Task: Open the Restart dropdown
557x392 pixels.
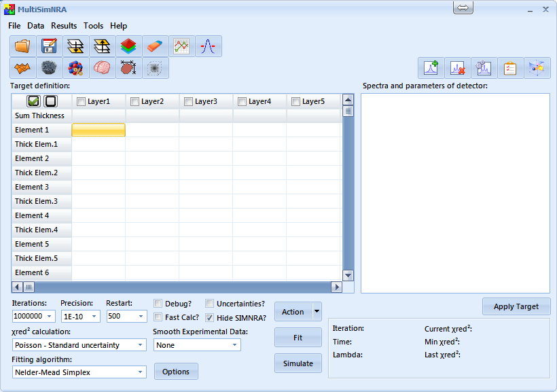Action: pyautogui.click(x=141, y=316)
